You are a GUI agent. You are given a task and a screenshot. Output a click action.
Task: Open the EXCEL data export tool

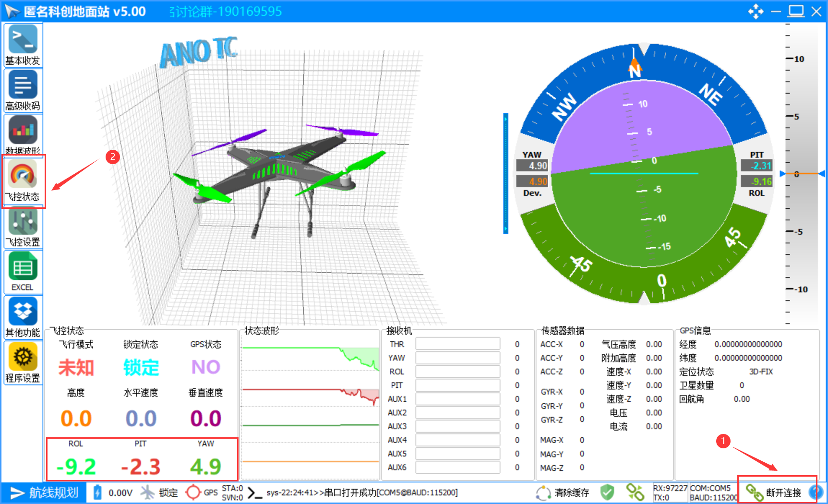[23, 272]
